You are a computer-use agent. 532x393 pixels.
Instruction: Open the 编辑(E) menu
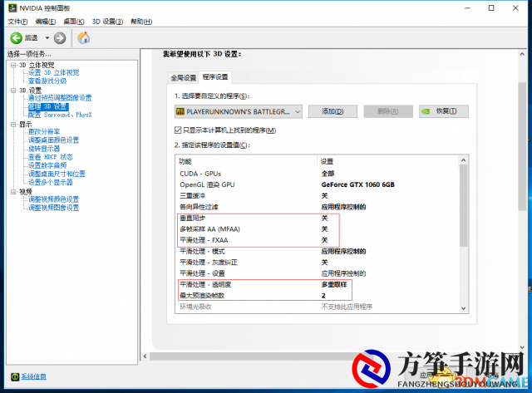click(46, 22)
